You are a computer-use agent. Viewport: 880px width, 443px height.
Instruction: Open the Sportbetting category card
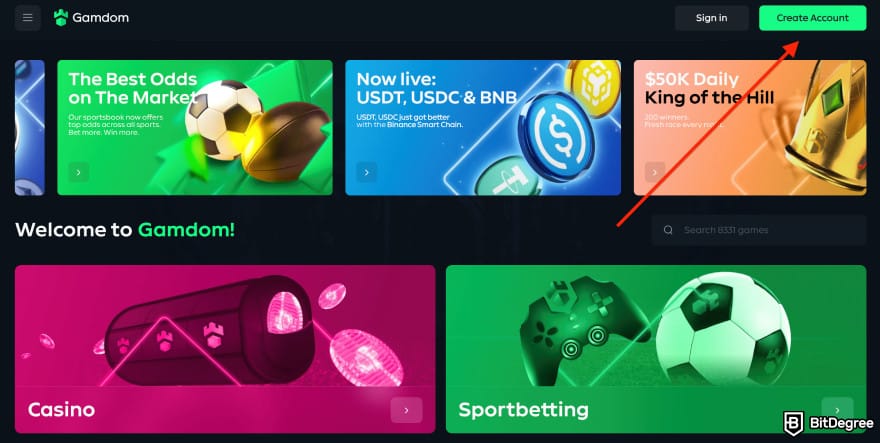656,349
